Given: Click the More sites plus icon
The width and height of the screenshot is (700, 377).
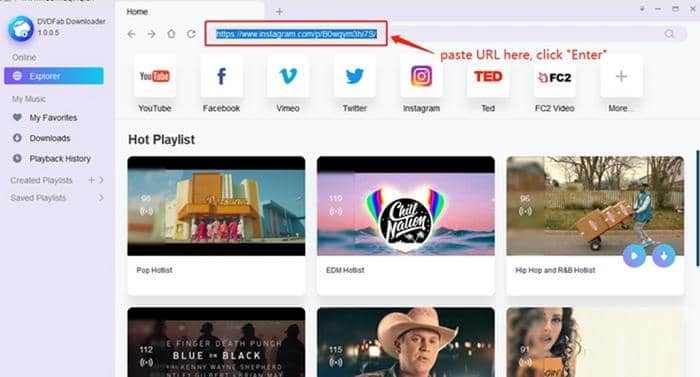Looking at the screenshot, I should pyautogui.click(x=621, y=76).
